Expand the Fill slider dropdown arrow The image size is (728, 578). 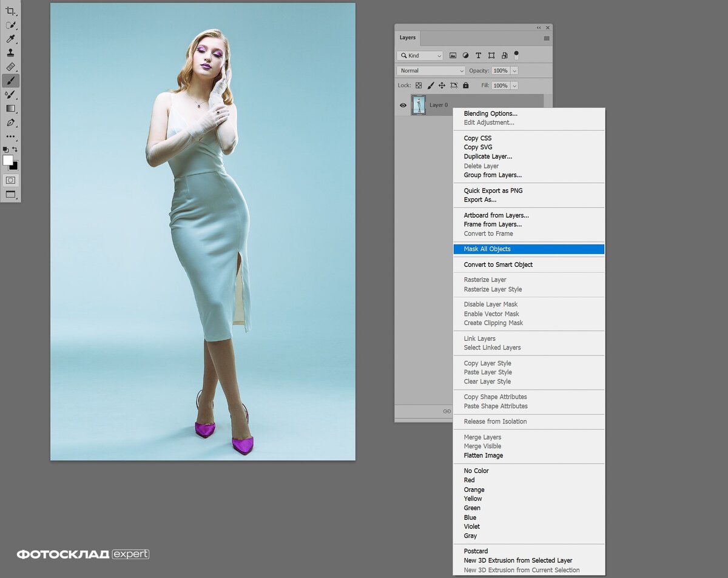(514, 86)
